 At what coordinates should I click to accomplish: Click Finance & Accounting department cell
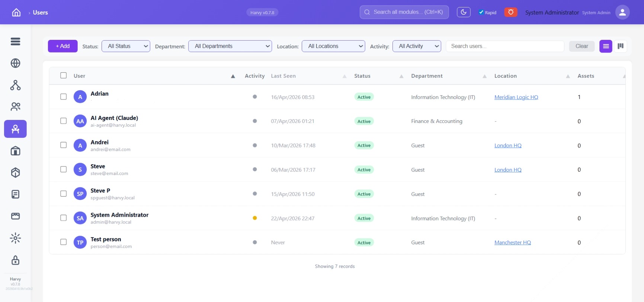pos(437,121)
